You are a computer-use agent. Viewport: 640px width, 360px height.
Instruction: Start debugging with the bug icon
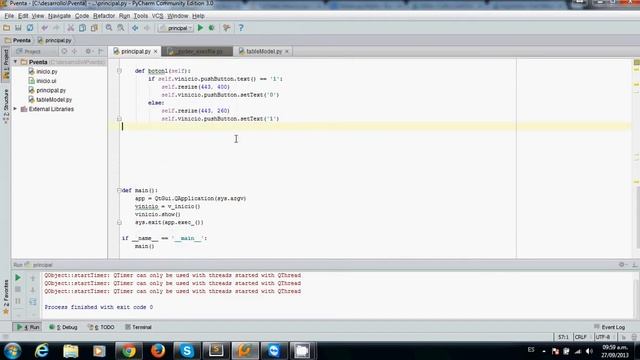point(212,28)
